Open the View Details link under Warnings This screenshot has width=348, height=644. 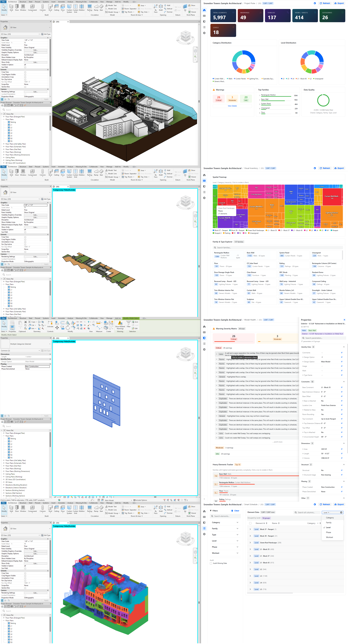(232, 106)
